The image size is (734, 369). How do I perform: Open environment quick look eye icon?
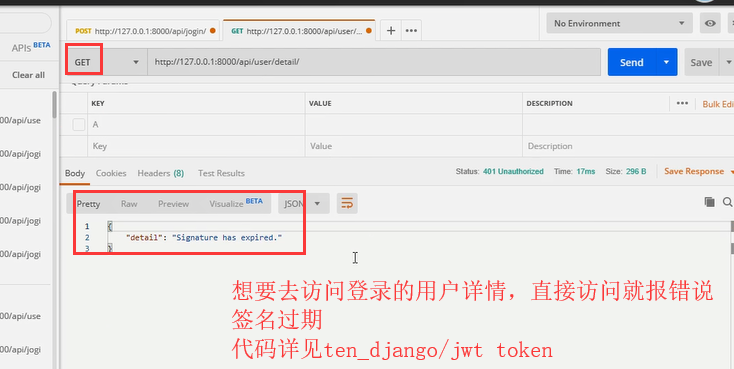coord(710,23)
